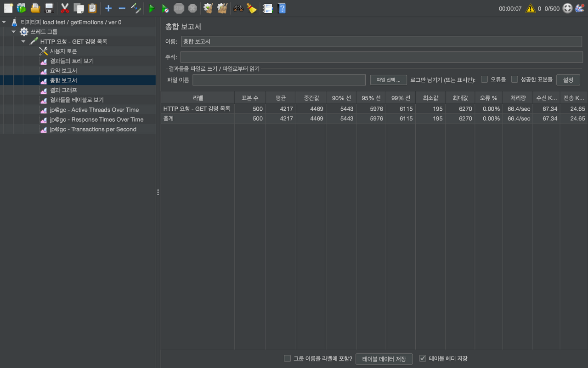Click the 설정 button

click(x=568, y=80)
